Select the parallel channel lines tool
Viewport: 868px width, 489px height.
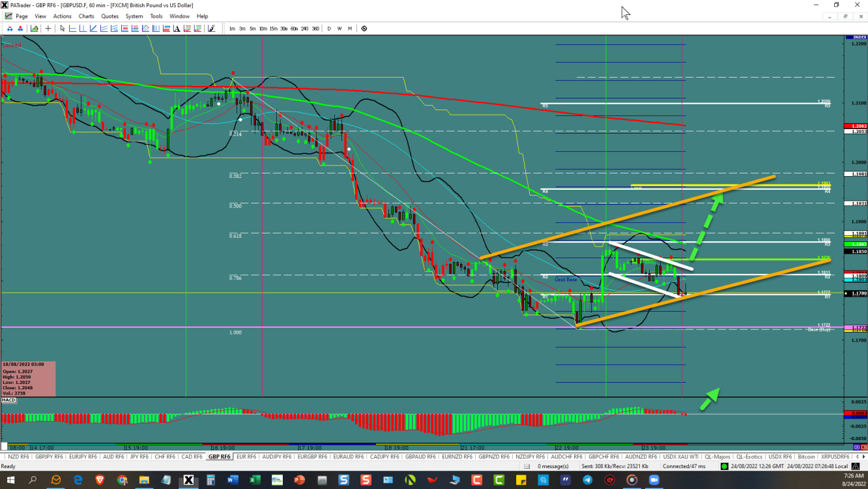click(104, 29)
